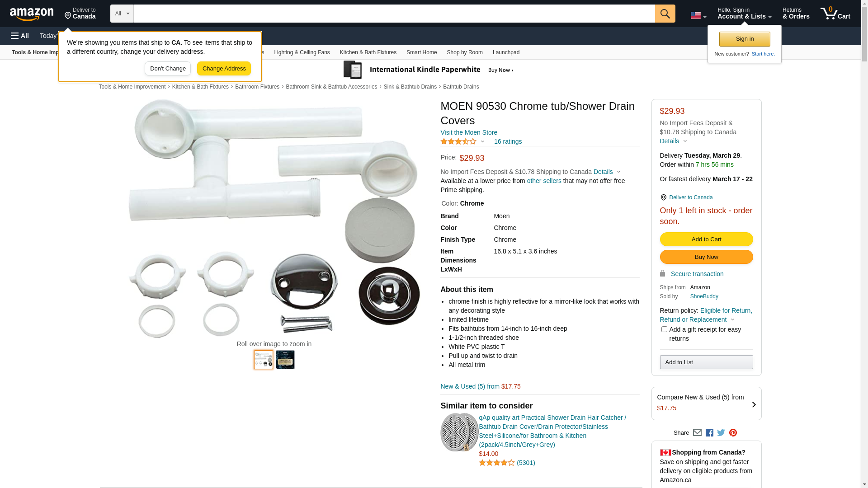Open the US flag language dropdown

(698, 15)
